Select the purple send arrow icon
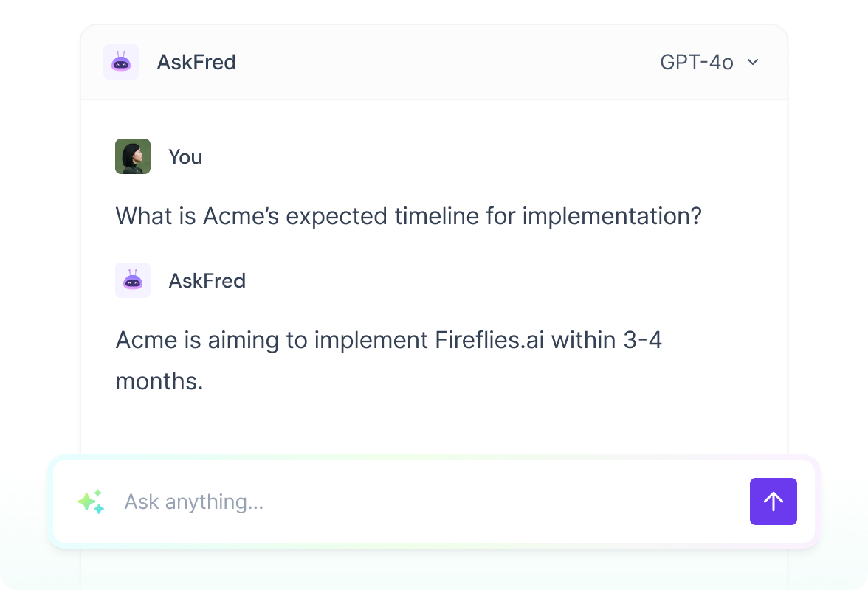Screen dimensions: 868x590 click(773, 502)
